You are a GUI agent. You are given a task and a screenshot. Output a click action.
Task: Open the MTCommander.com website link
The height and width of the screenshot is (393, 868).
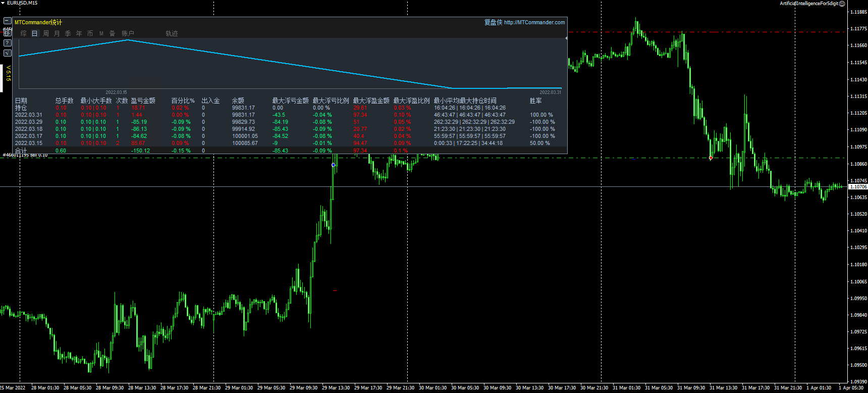tap(534, 22)
